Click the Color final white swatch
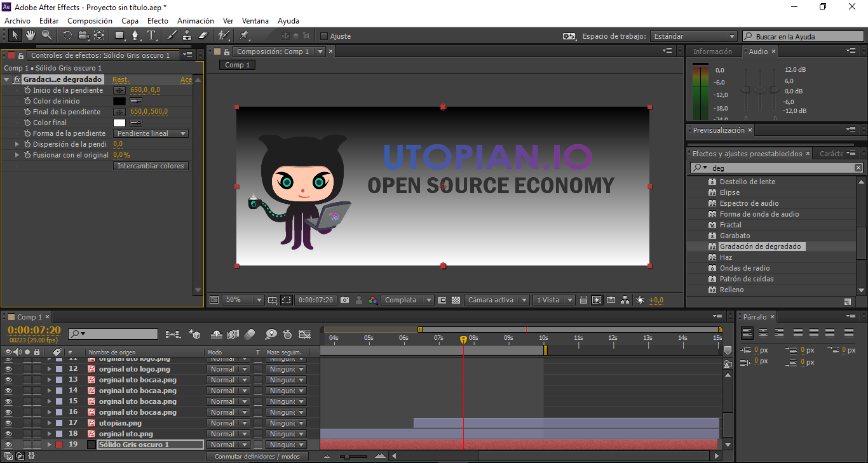Image resolution: width=868 pixels, height=463 pixels. click(119, 123)
